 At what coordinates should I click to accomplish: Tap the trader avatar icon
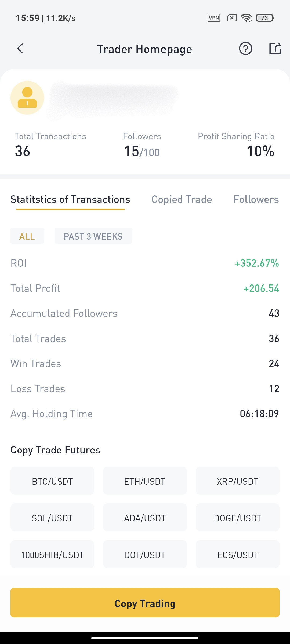pyautogui.click(x=27, y=98)
